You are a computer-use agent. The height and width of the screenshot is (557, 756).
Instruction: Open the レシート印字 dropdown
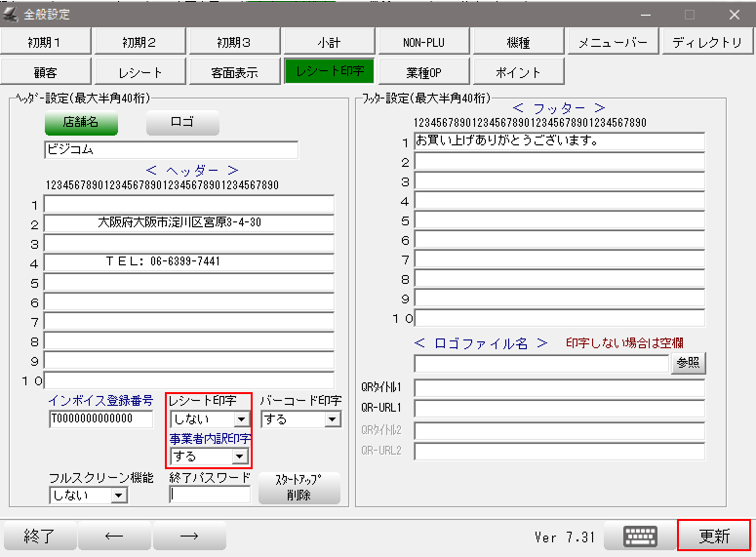pyautogui.click(x=241, y=419)
